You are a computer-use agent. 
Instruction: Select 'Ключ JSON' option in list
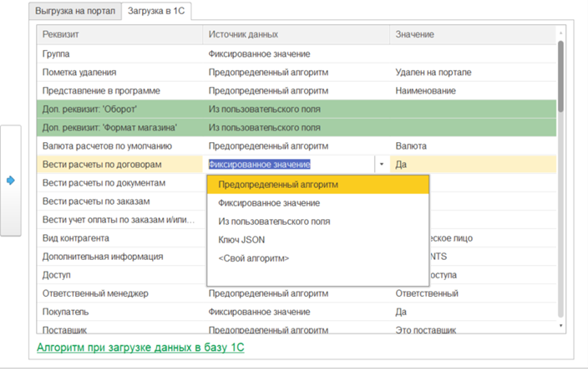coord(241,240)
